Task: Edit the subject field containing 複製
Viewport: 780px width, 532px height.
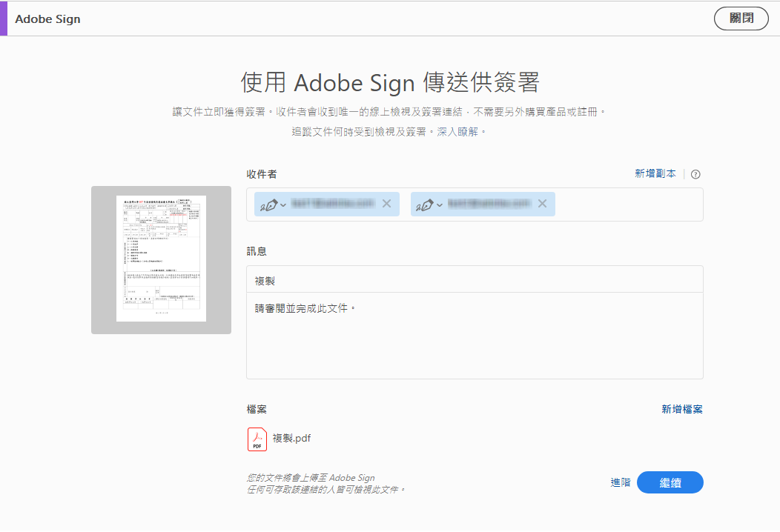Action: tap(475, 279)
